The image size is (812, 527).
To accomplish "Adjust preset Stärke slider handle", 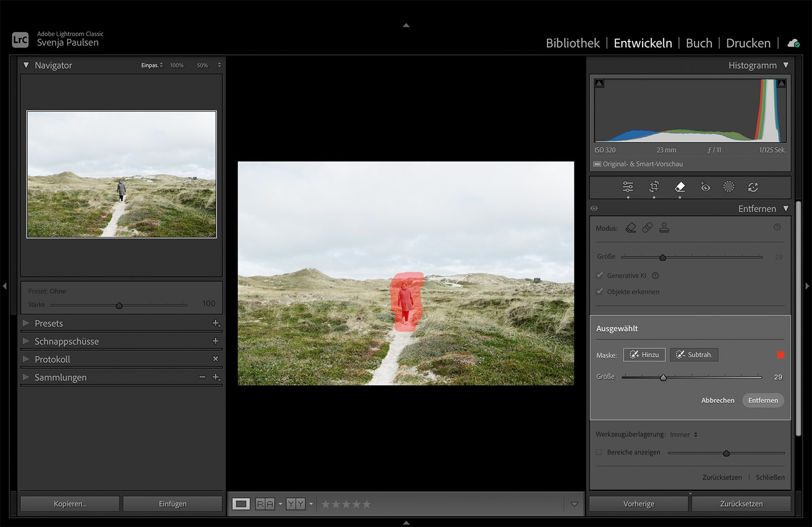I will click(x=119, y=305).
